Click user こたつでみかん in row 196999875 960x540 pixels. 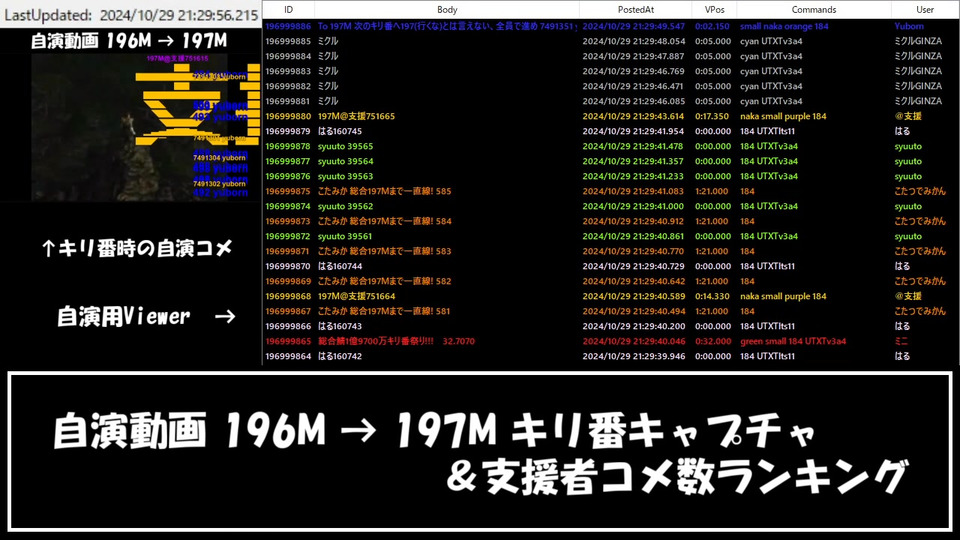(920, 191)
